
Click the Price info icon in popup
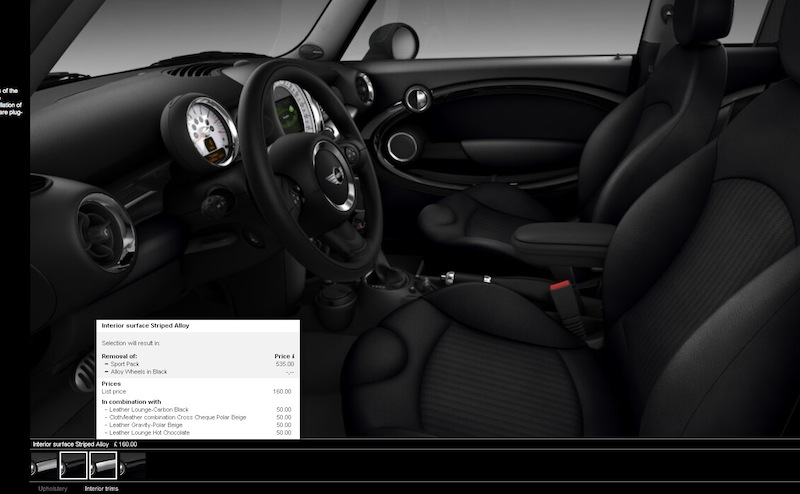click(x=291, y=356)
